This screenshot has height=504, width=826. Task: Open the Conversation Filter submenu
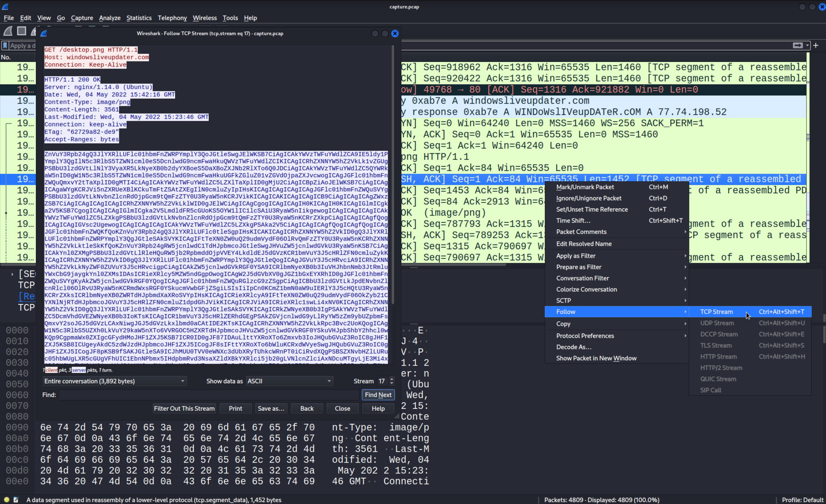tap(617, 278)
